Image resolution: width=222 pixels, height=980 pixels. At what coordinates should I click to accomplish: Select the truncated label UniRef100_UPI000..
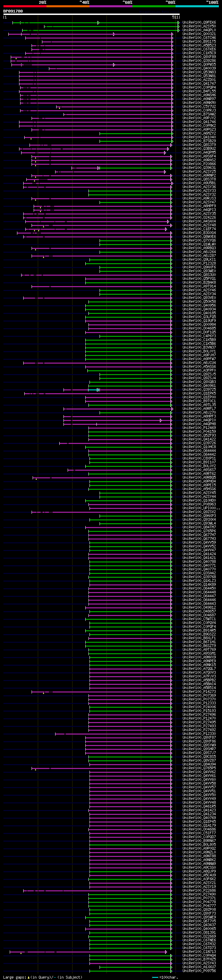(x=201, y=508)
